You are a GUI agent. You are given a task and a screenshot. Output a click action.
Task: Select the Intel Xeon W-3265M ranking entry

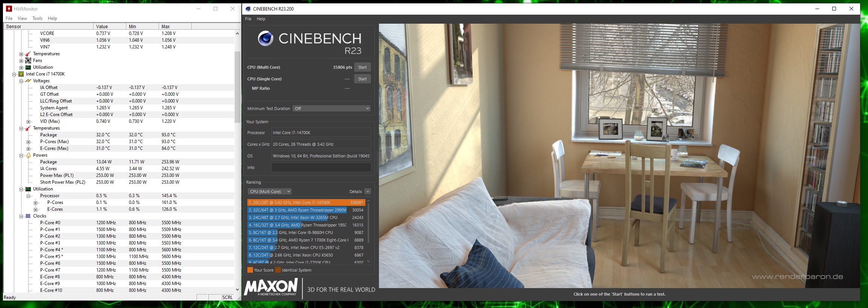[x=306, y=217]
